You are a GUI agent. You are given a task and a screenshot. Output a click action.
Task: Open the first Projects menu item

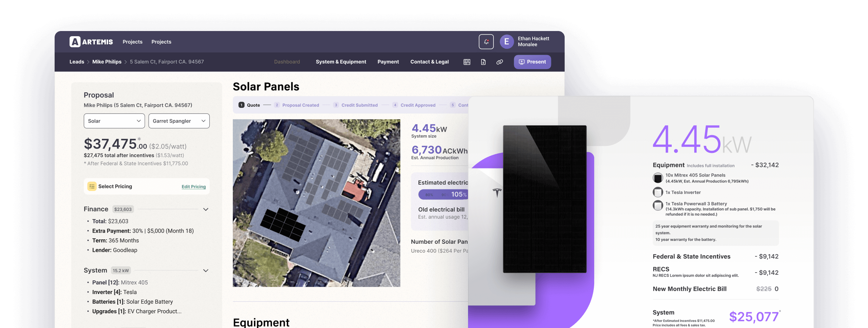point(132,42)
